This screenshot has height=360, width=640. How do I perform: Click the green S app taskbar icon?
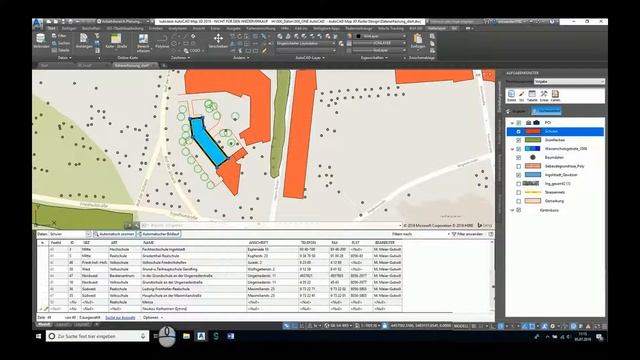coord(216,336)
